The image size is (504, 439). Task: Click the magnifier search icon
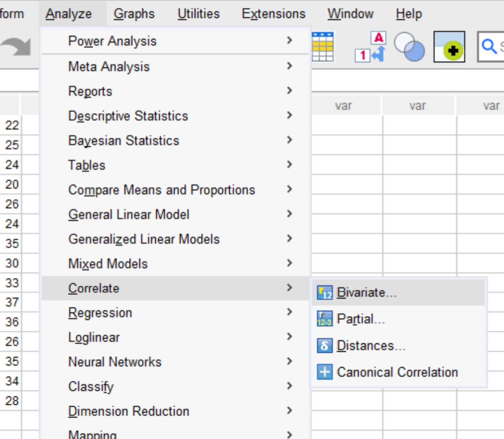[x=489, y=46]
